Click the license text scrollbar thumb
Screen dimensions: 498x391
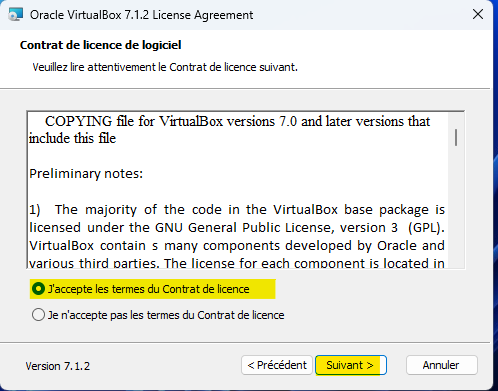pos(456,137)
